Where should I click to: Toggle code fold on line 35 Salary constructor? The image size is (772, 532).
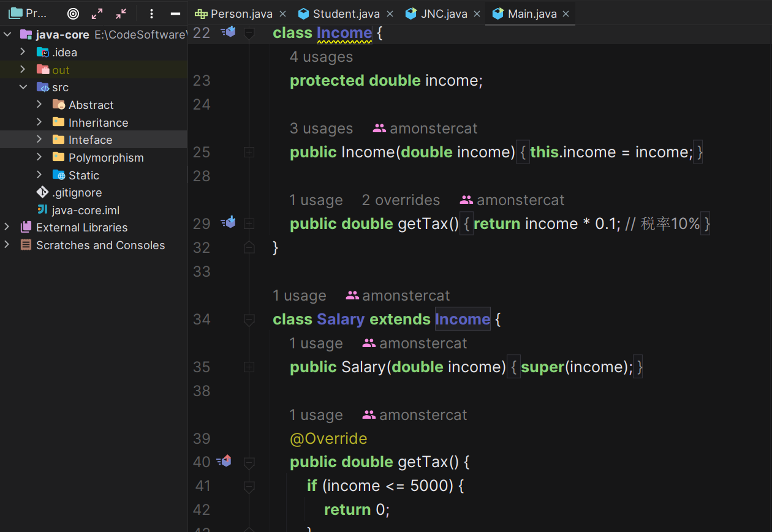click(249, 367)
